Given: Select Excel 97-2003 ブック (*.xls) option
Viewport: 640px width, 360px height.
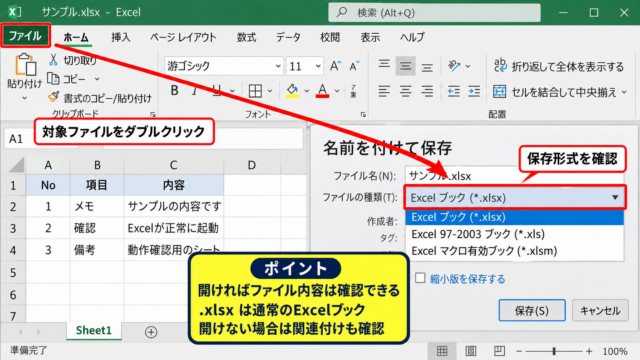Looking at the screenshot, I should click(514, 234).
